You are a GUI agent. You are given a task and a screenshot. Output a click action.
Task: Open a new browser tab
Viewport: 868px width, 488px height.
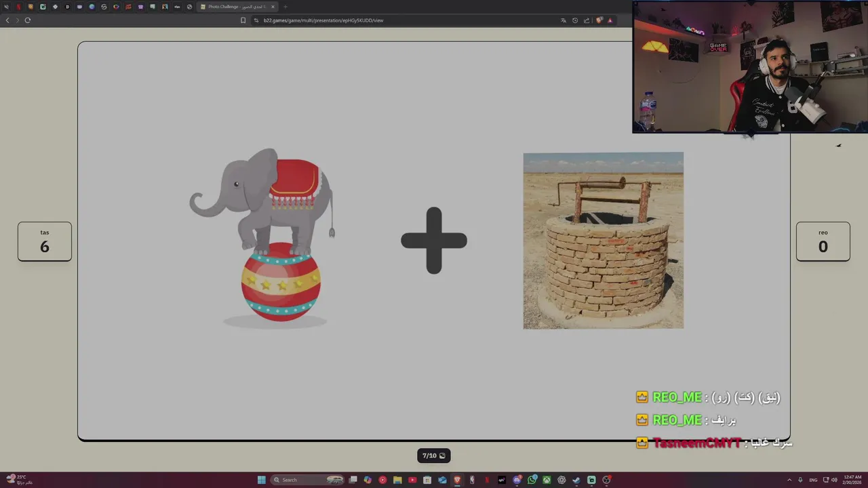pyautogui.click(x=285, y=7)
